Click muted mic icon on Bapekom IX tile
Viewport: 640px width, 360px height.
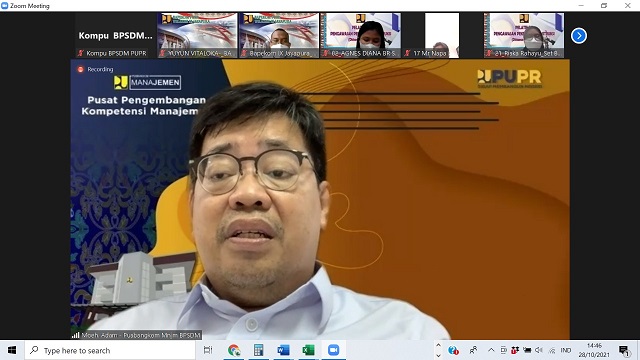point(244,53)
